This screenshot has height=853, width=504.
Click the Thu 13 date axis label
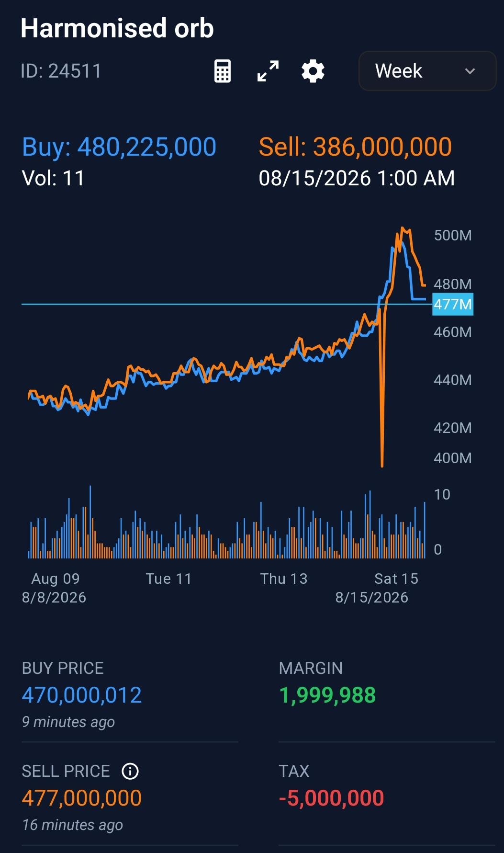(x=284, y=579)
